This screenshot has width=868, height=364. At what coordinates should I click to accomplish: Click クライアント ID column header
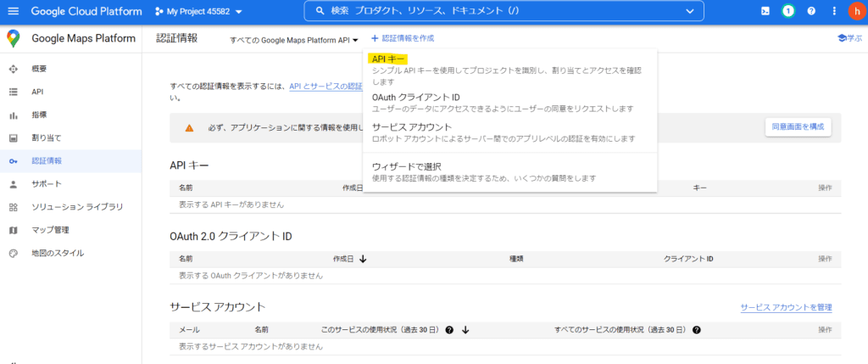[x=688, y=259]
